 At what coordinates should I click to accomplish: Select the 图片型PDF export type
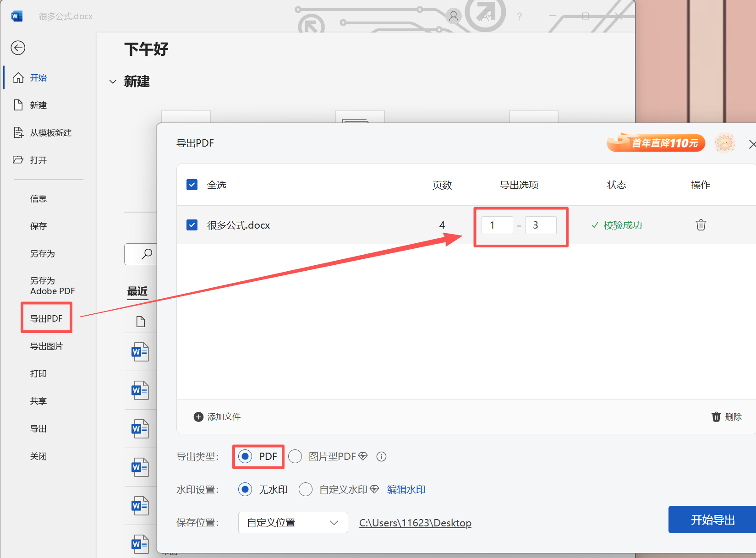click(295, 456)
